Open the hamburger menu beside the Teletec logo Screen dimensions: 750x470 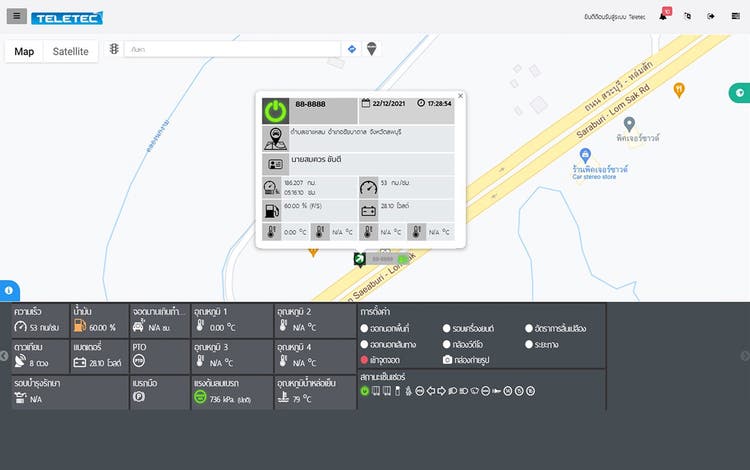16,16
